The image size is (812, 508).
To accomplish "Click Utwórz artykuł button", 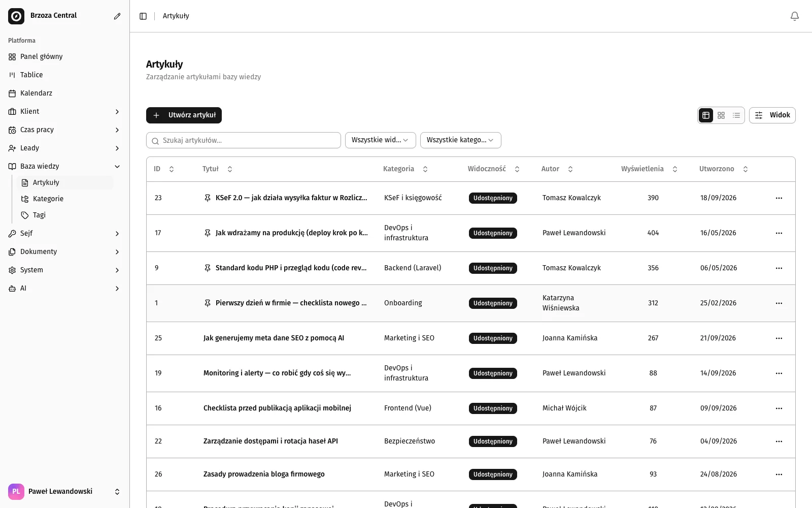I will coord(184,115).
